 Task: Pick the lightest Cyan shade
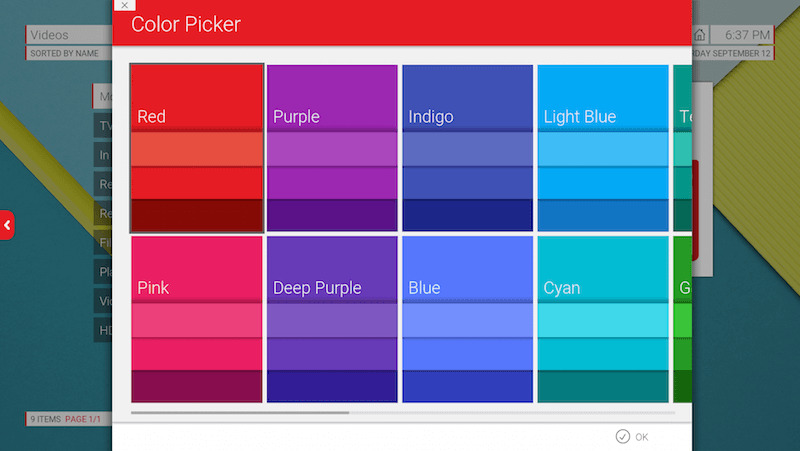(603, 320)
